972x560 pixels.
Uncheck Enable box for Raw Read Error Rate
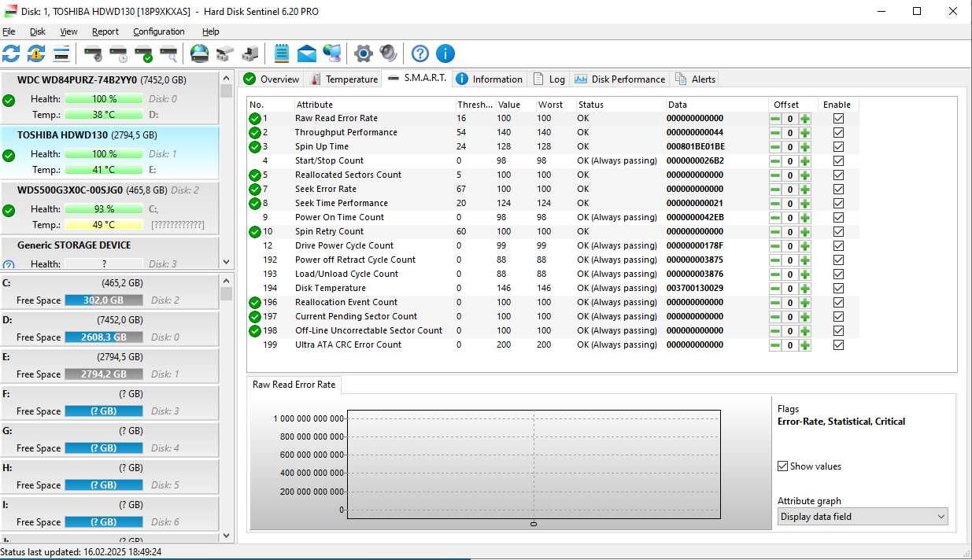[x=838, y=118]
